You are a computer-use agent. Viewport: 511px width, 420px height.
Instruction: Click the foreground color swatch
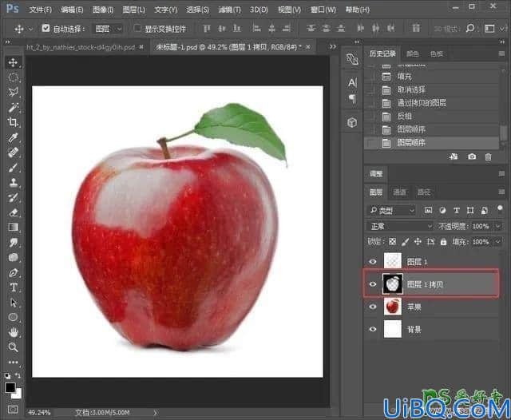(x=10, y=387)
